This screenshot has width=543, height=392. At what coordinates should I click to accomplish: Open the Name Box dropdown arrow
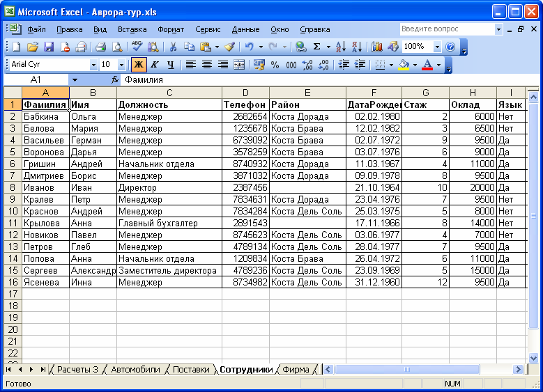pyautogui.click(x=75, y=80)
